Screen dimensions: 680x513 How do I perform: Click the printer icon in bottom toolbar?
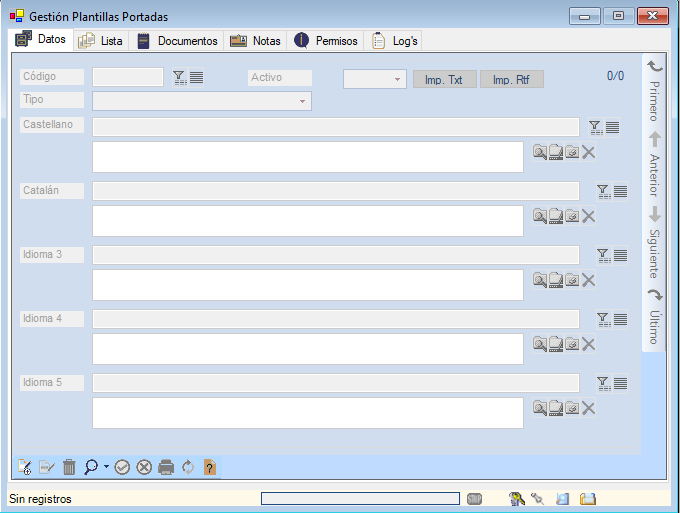tap(166, 467)
